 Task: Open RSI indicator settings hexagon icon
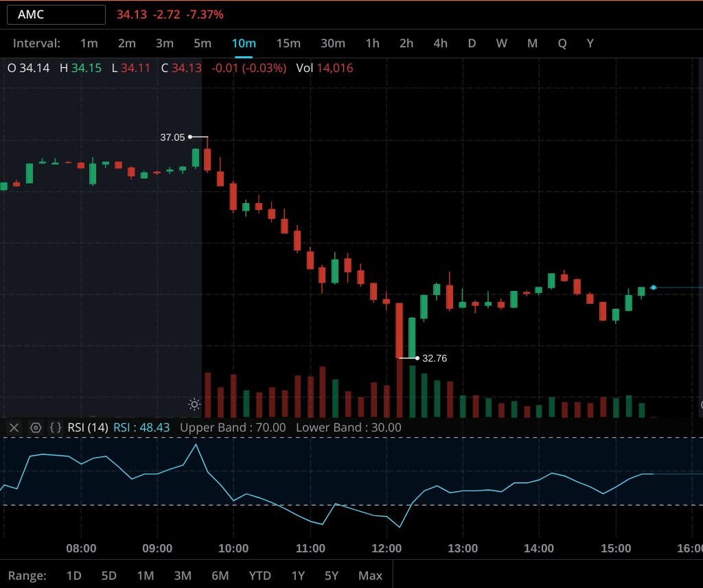36,427
